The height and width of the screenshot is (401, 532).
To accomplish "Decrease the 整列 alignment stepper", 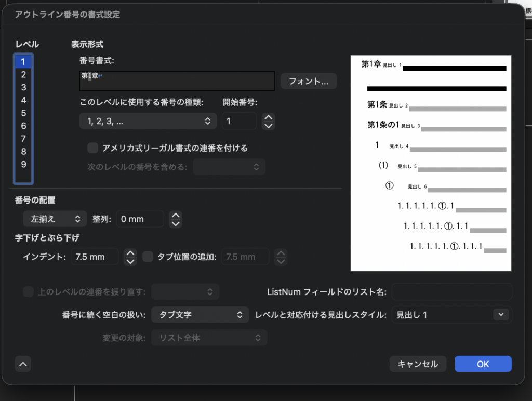I will pos(176,223).
